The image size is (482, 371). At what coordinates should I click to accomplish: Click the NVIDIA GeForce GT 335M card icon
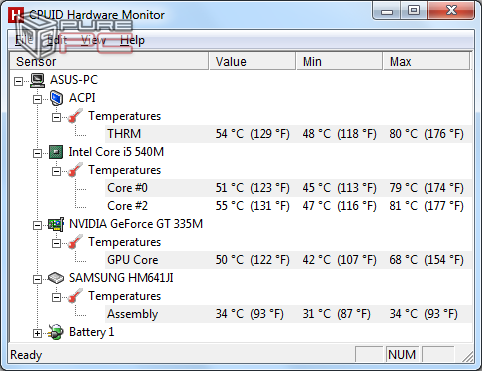coord(56,224)
